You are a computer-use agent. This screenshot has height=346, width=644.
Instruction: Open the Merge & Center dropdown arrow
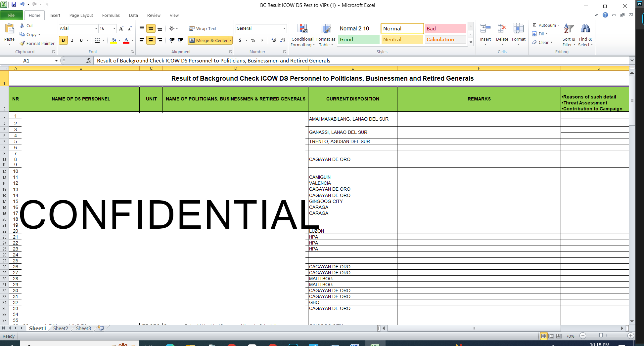tap(231, 40)
